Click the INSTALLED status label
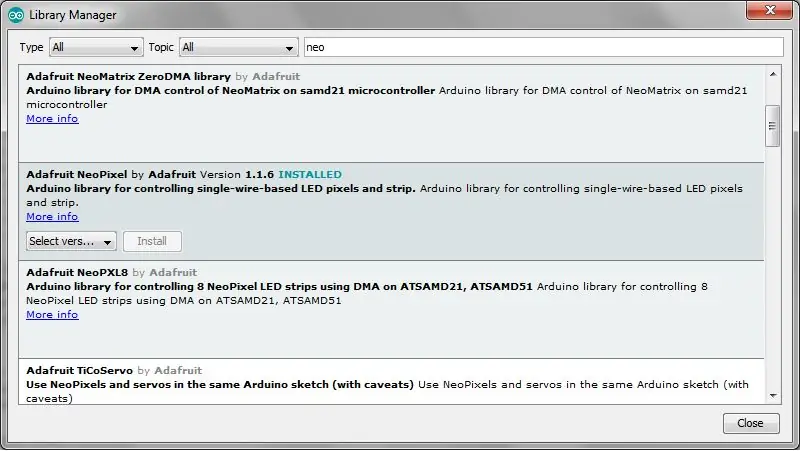The image size is (800, 451). coord(310,174)
